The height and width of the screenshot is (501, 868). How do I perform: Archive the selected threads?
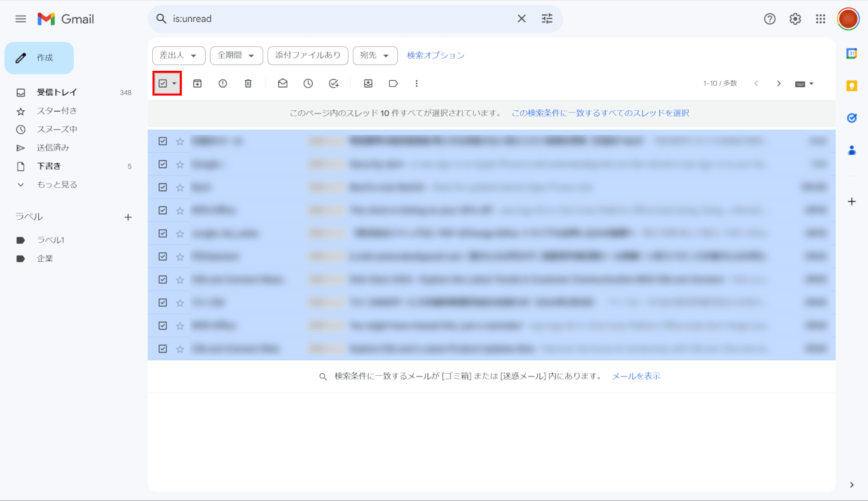[197, 83]
